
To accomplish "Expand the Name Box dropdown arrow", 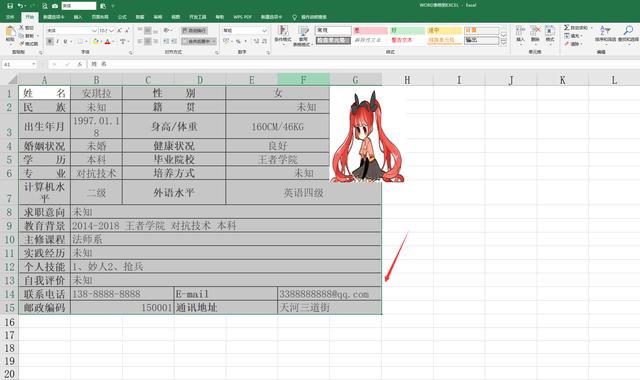I will point(33,64).
